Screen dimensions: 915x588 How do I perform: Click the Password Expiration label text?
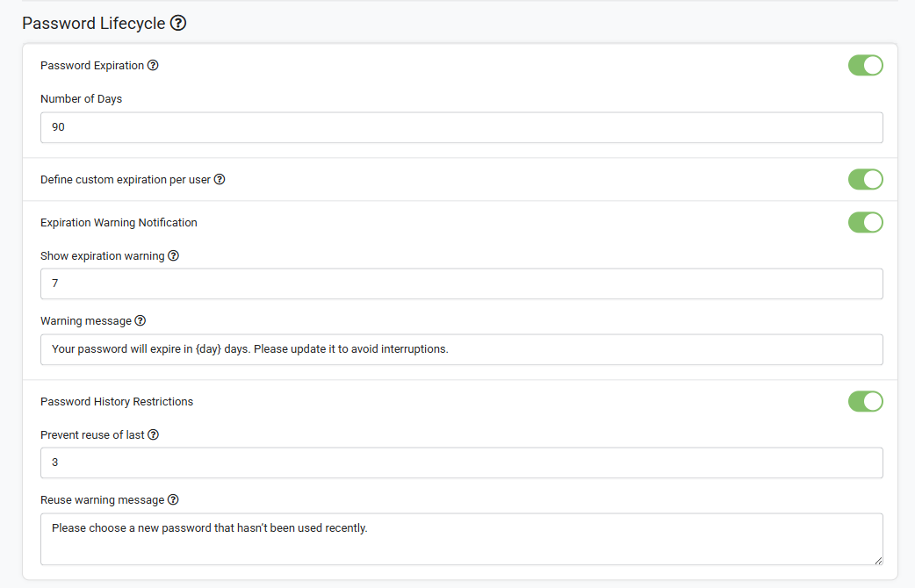pos(92,65)
